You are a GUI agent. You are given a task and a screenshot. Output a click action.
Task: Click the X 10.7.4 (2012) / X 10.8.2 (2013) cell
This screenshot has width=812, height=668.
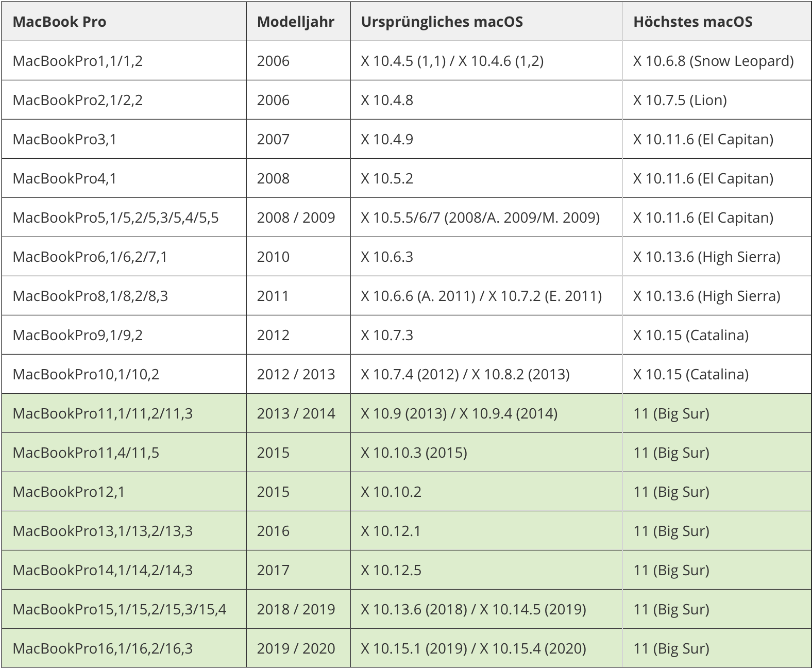(x=465, y=374)
